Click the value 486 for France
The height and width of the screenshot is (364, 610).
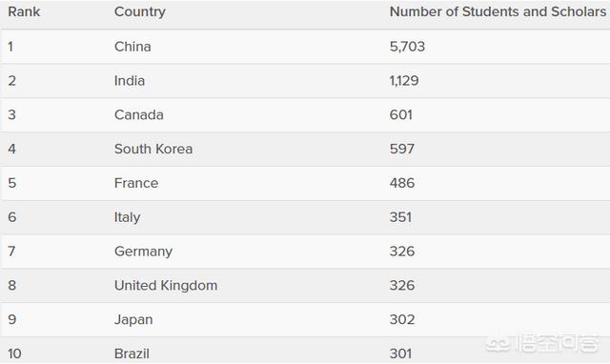pyautogui.click(x=402, y=183)
